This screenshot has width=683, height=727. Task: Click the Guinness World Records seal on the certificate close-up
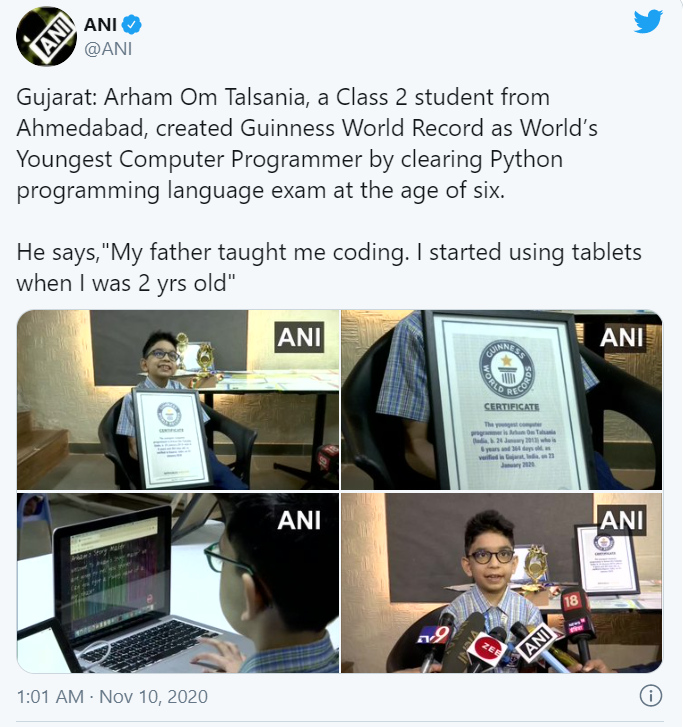point(507,370)
